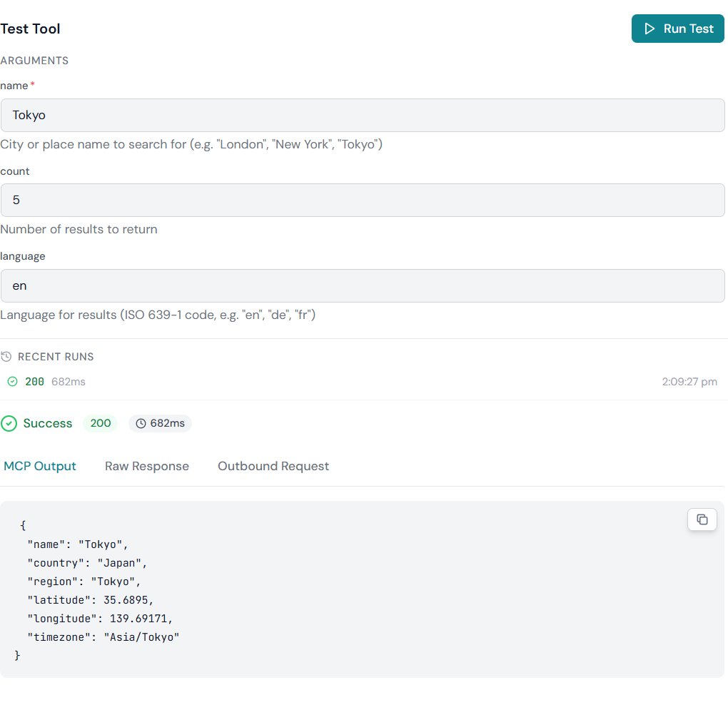Click the clock icon in the 682ms badge

click(141, 423)
